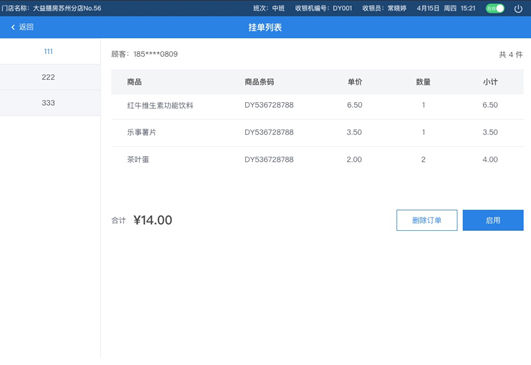
Task: Click quantity 2 in 茶叶蛋 row
Action: click(423, 159)
